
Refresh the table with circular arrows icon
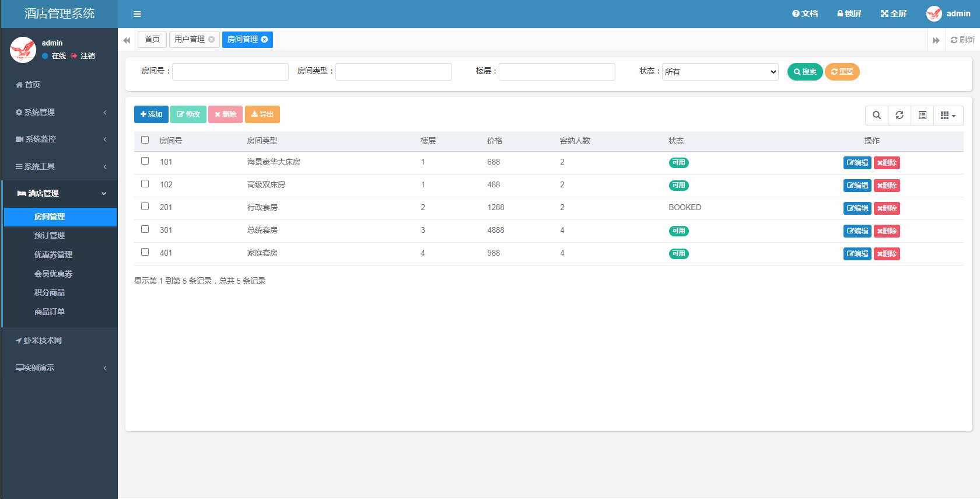point(900,115)
